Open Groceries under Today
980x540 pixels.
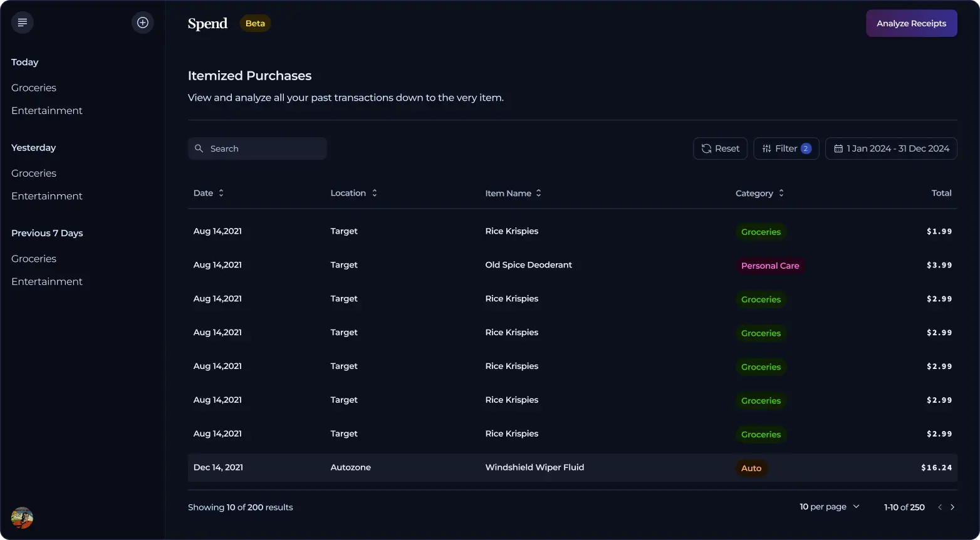[34, 88]
